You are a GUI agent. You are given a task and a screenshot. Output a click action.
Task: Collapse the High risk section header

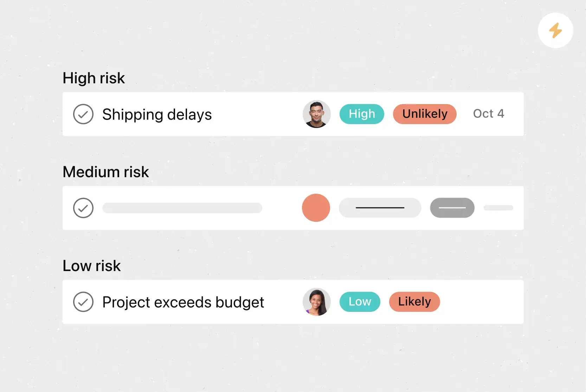pyautogui.click(x=94, y=78)
